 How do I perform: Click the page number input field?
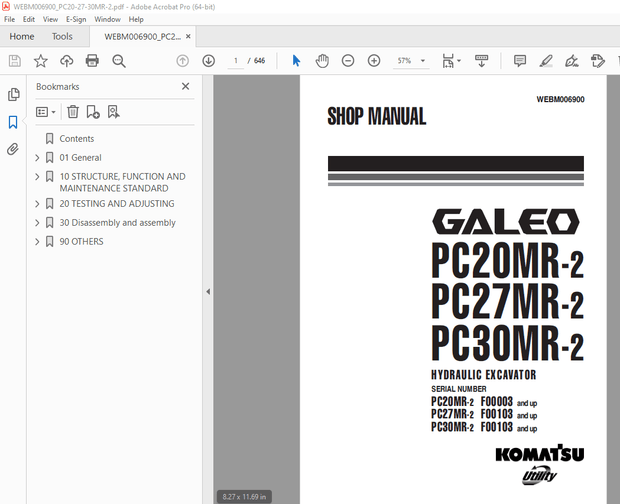[x=236, y=61]
